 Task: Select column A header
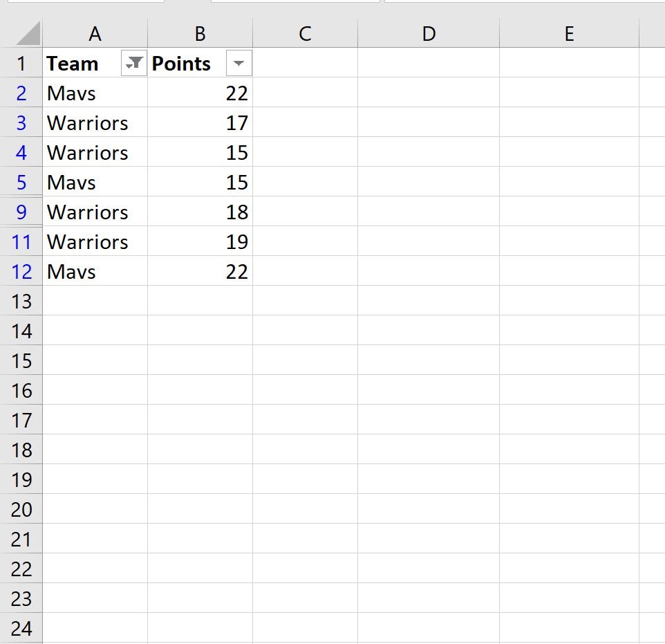[95, 33]
